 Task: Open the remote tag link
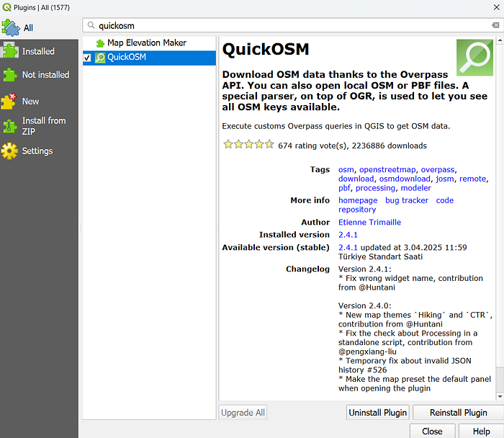tap(472, 179)
